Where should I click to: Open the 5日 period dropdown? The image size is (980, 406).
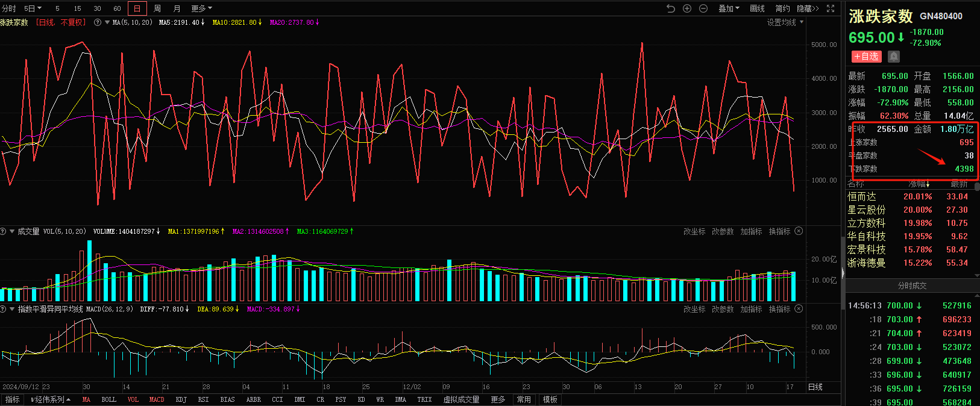[x=33, y=8]
